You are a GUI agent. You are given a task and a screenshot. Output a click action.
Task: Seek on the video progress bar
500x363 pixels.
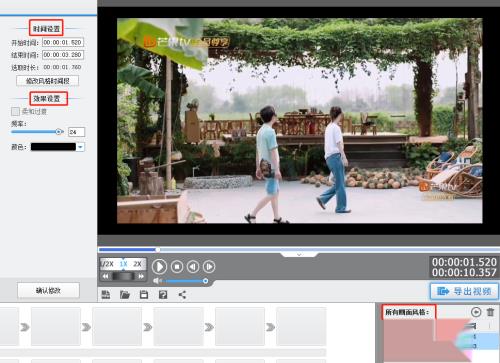tap(299, 250)
